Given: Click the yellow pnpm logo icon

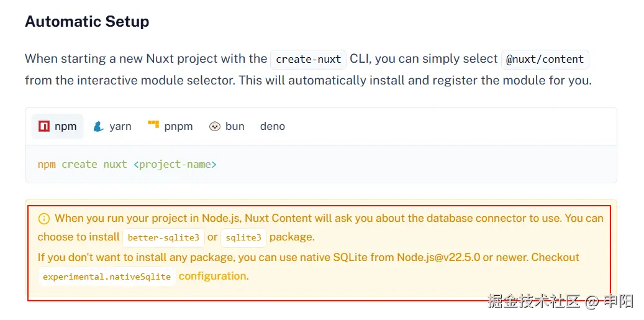Looking at the screenshot, I should coord(153,126).
